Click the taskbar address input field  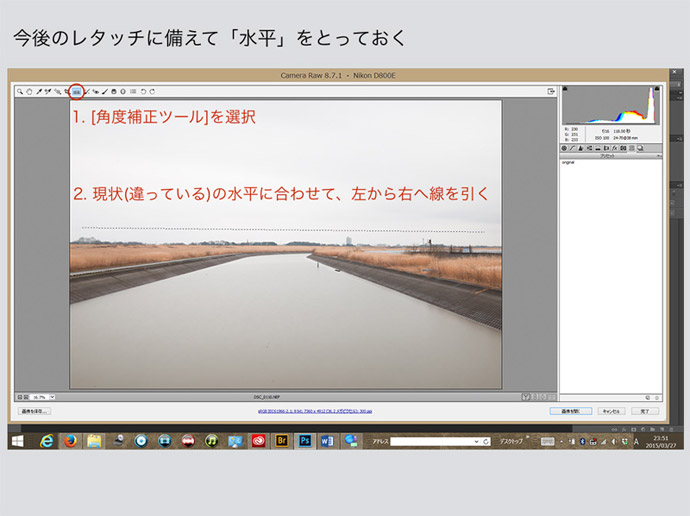tap(431, 441)
